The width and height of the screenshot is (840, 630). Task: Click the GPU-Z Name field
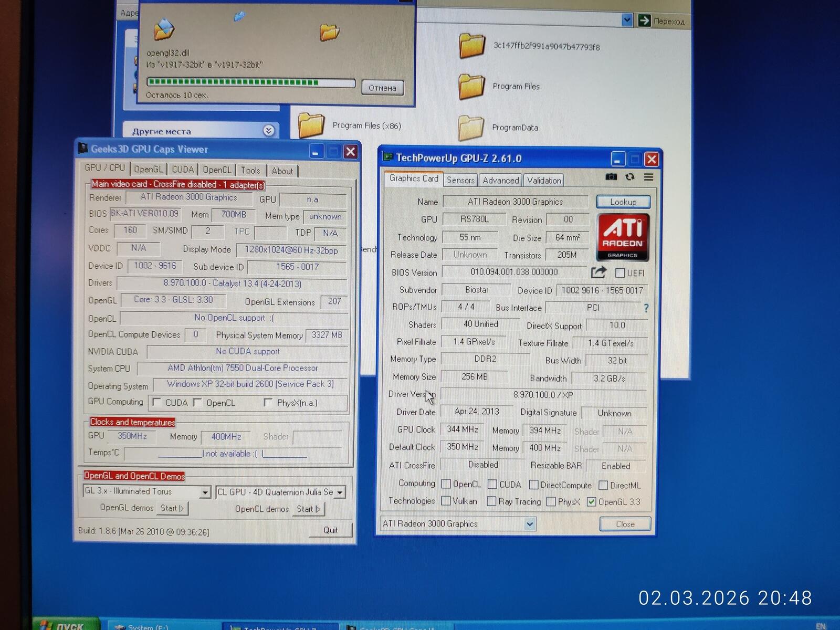pos(515,202)
